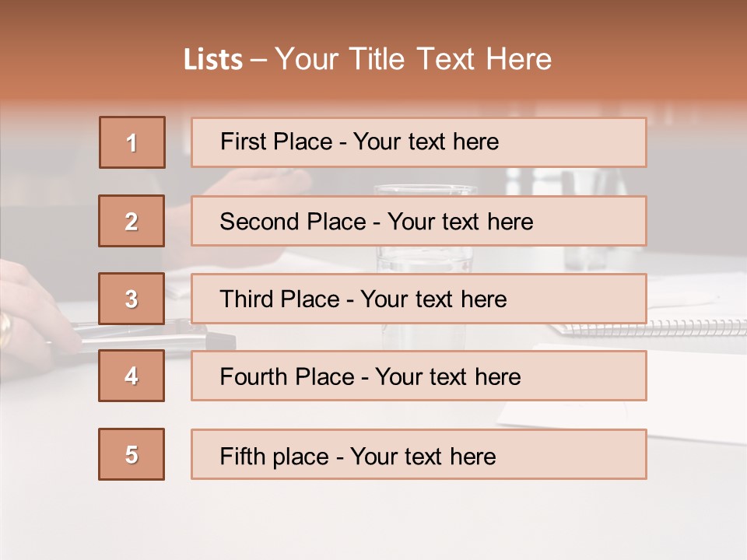Select the "First Place - Your text here" bar
Screen dimensions: 747x560
coord(419,142)
